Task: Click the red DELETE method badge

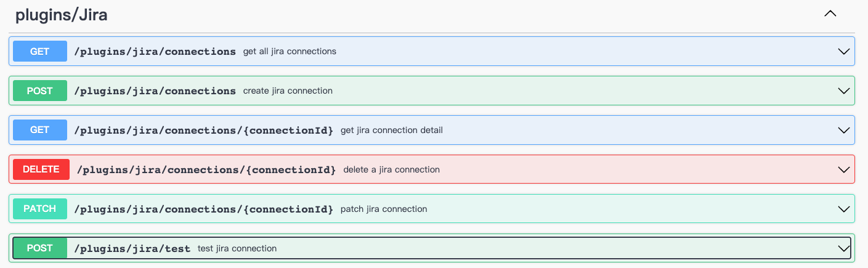Action: [41, 169]
